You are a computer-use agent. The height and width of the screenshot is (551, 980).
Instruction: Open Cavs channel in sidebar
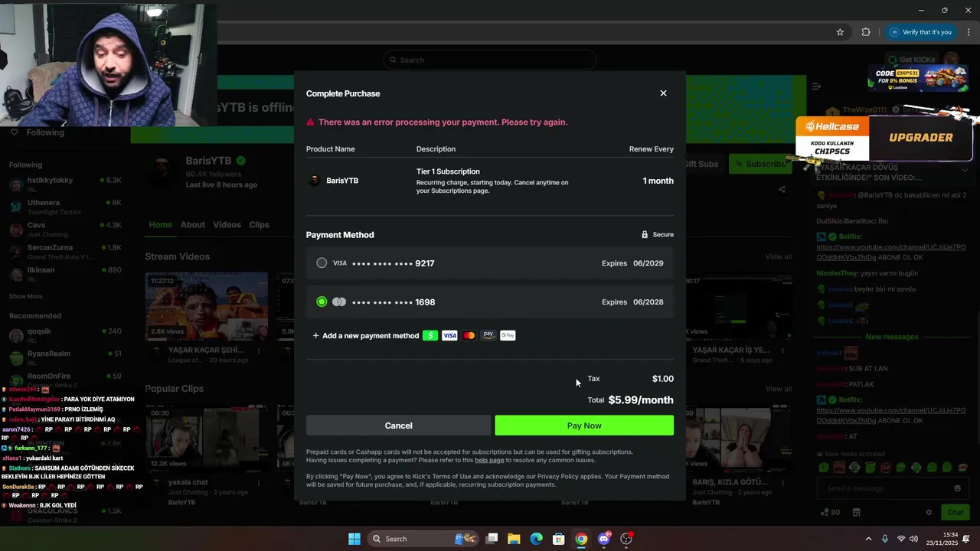click(x=65, y=230)
